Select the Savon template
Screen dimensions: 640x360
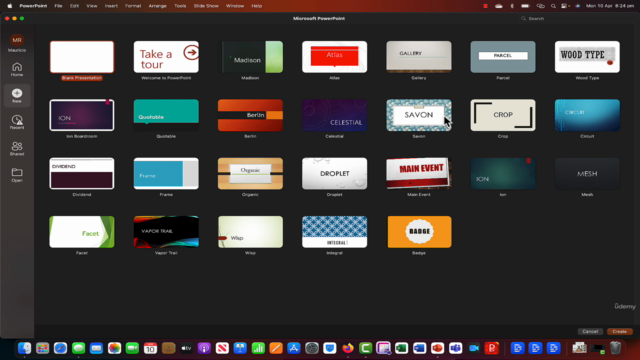(419, 115)
